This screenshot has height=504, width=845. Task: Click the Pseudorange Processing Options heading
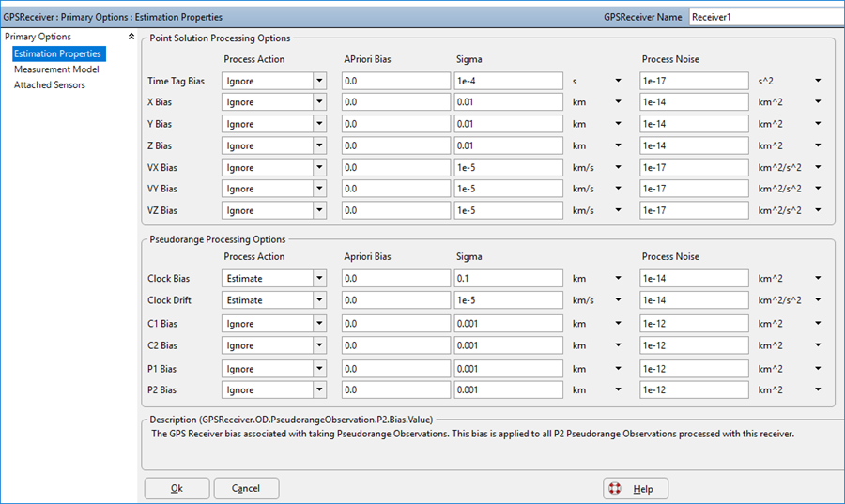tap(218, 239)
